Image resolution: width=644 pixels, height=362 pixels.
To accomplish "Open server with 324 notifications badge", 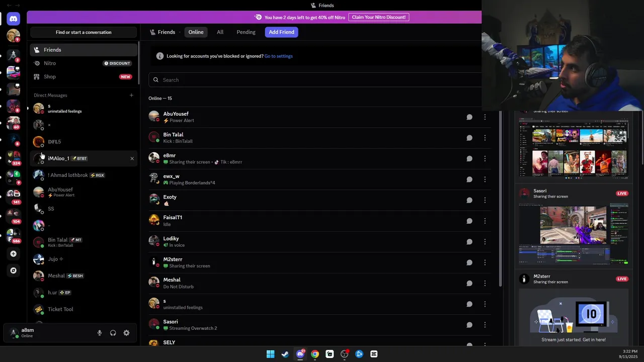I will tap(14, 158).
